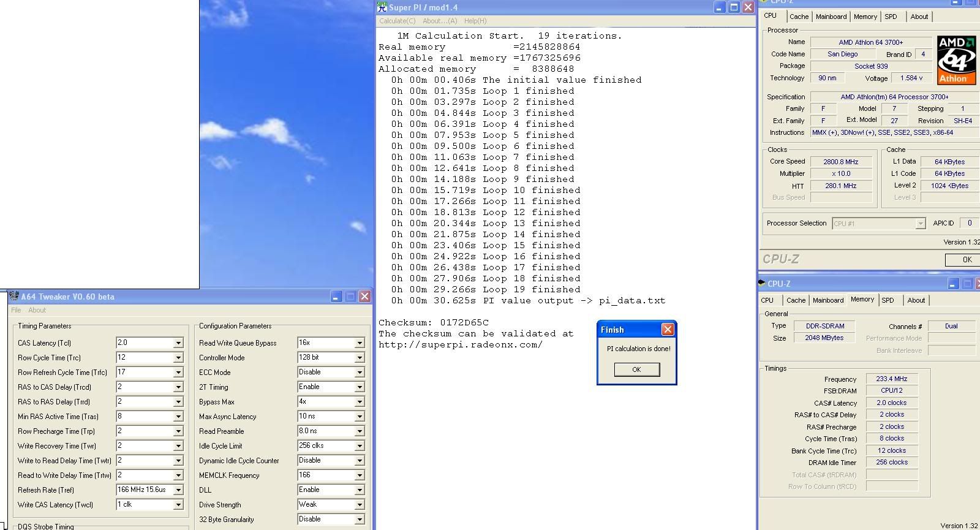Open the 2T Timing dropdown
This screenshot has height=530, width=980.
tap(360, 387)
